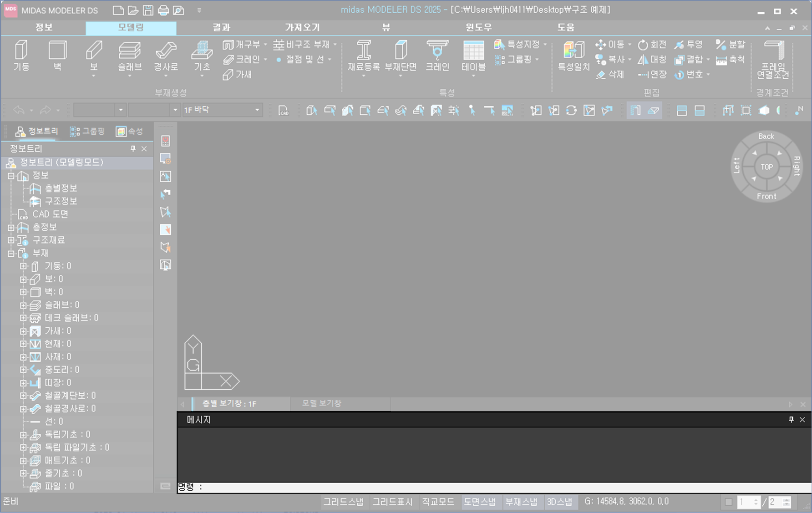Toggle 그리드표시 grid display
This screenshot has height=513, width=812.
click(392, 502)
